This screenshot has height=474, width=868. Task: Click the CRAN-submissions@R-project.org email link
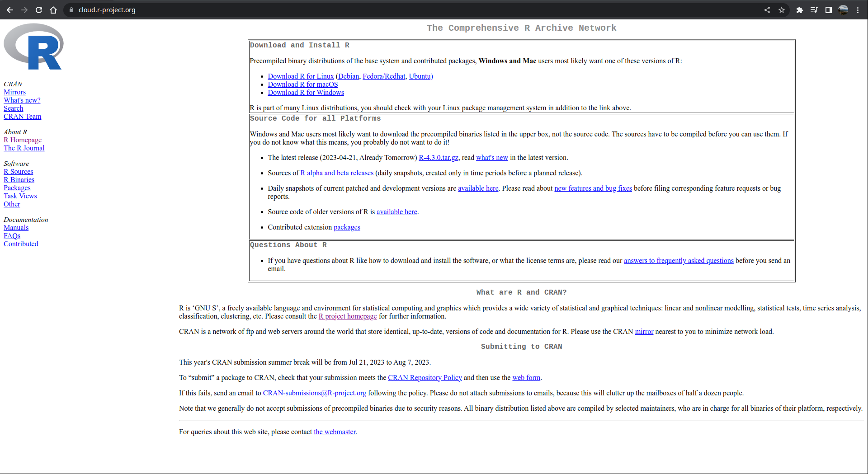pos(315,393)
